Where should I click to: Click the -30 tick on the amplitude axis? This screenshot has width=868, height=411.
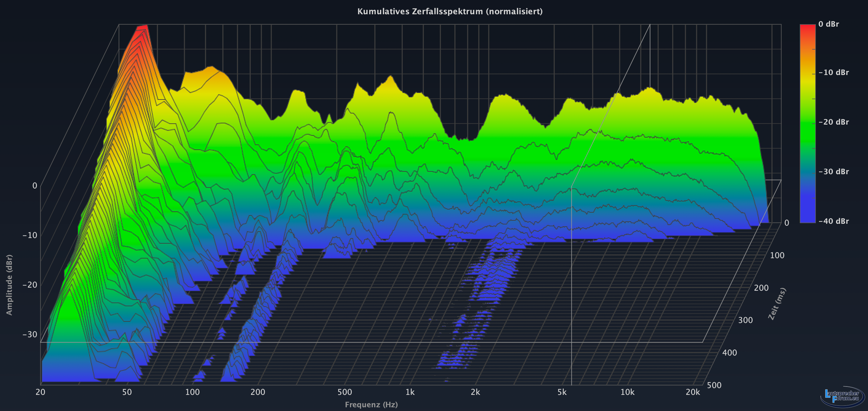tap(30, 334)
